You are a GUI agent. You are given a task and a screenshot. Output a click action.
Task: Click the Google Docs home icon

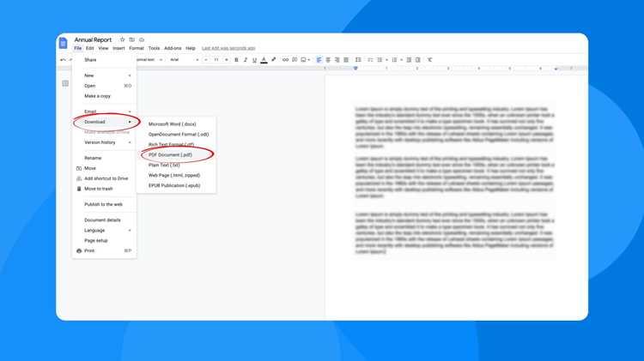(x=63, y=43)
